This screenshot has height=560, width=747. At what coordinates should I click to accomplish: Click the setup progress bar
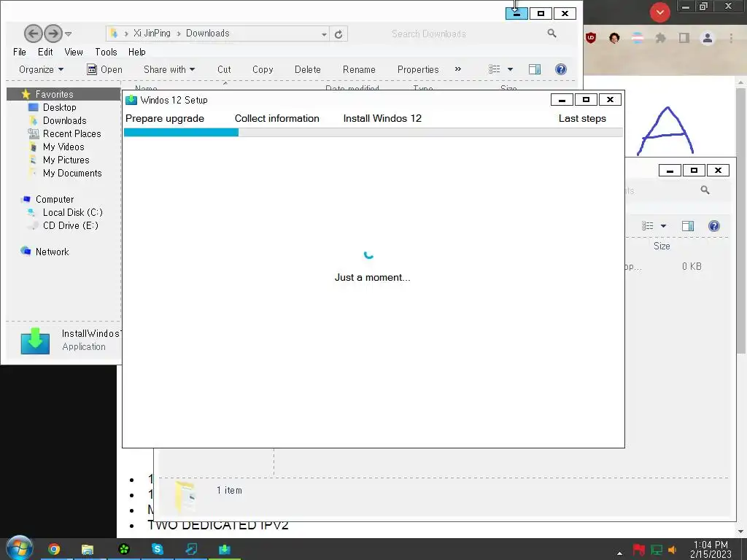(373, 133)
